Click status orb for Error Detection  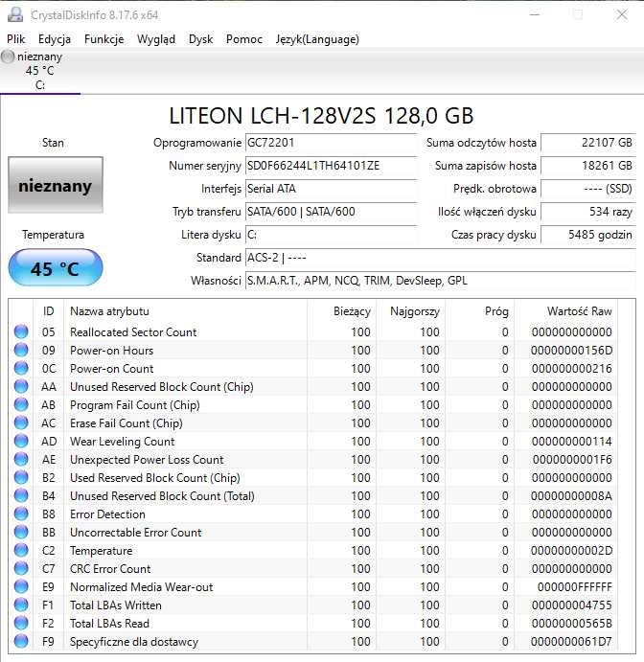tap(21, 514)
